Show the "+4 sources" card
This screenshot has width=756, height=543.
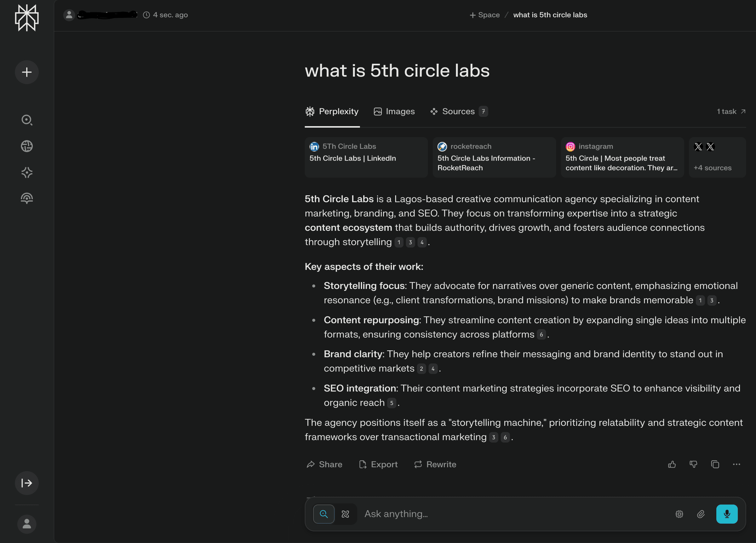pyautogui.click(x=717, y=157)
